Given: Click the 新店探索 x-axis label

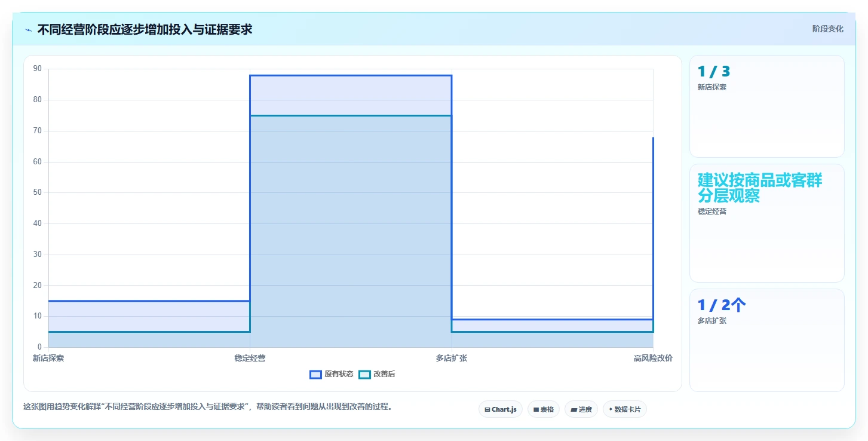Looking at the screenshot, I should point(48,359).
